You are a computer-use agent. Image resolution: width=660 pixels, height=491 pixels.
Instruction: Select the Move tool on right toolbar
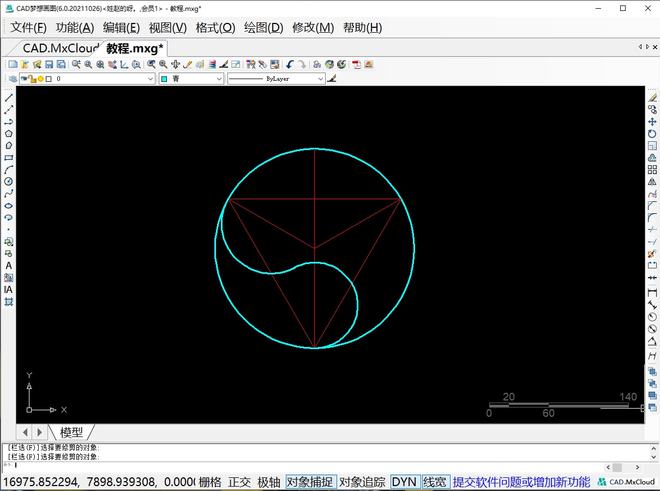point(652,122)
